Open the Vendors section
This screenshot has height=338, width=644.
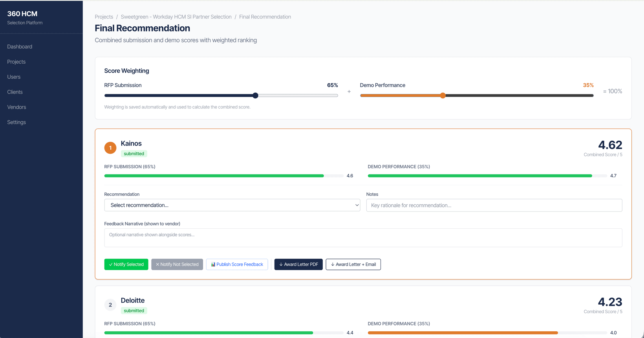pyautogui.click(x=16, y=107)
